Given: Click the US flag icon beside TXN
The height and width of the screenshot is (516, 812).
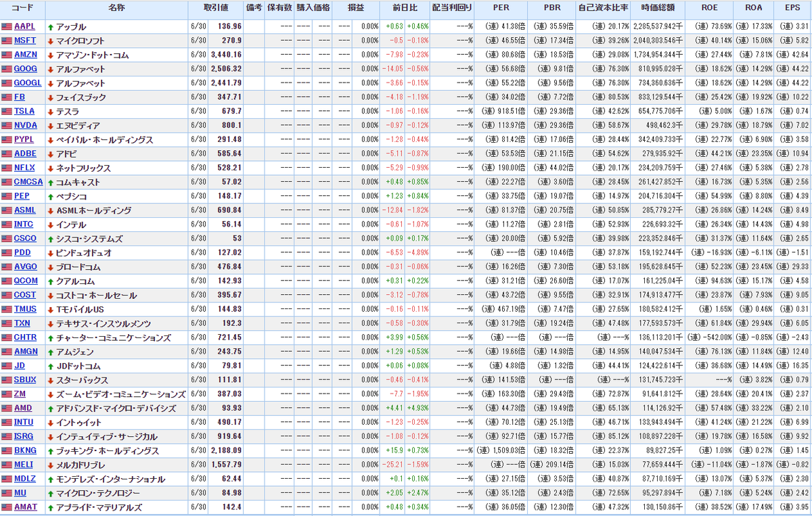Looking at the screenshot, I should click(7, 323).
